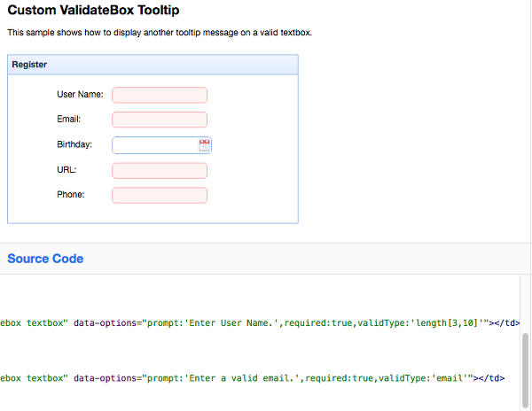Click the Source Code heading
The width and height of the screenshot is (532, 411).
click(x=45, y=259)
